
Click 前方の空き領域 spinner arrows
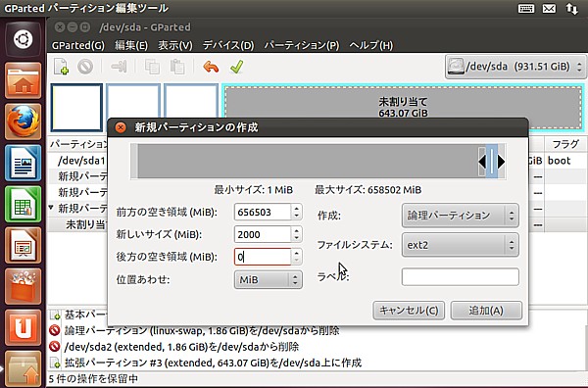[x=296, y=213]
